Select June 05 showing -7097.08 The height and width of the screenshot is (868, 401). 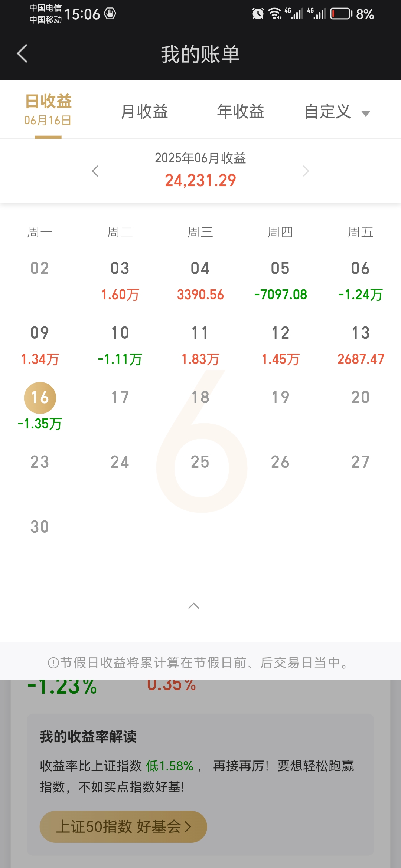(x=280, y=281)
